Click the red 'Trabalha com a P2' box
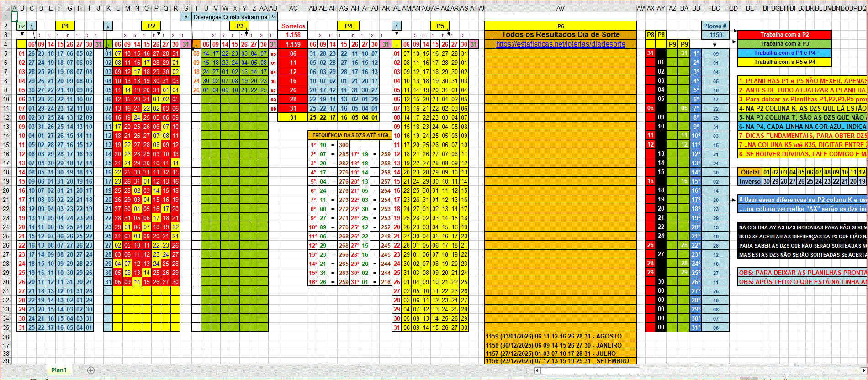 point(784,35)
